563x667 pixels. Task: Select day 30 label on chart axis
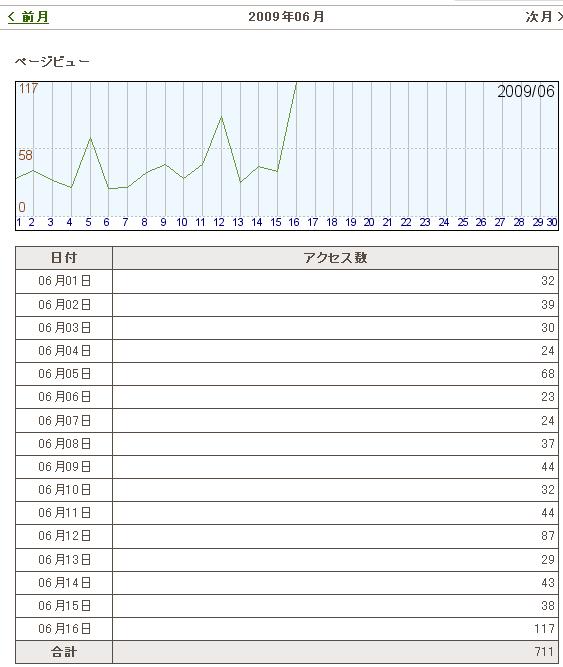click(552, 222)
